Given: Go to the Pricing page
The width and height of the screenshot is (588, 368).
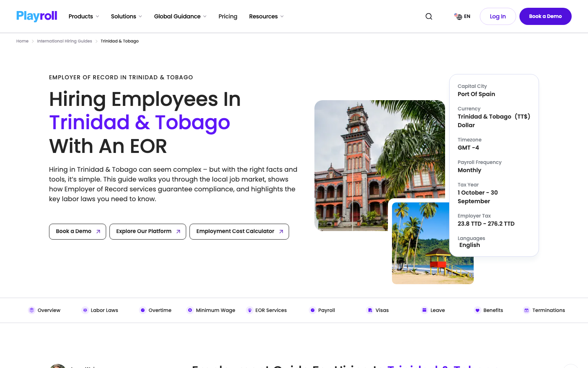Looking at the screenshot, I should point(228,16).
